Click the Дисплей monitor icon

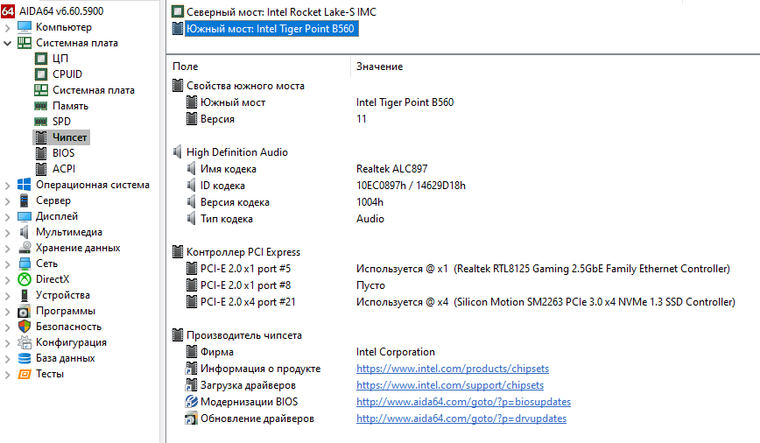pos(24,216)
